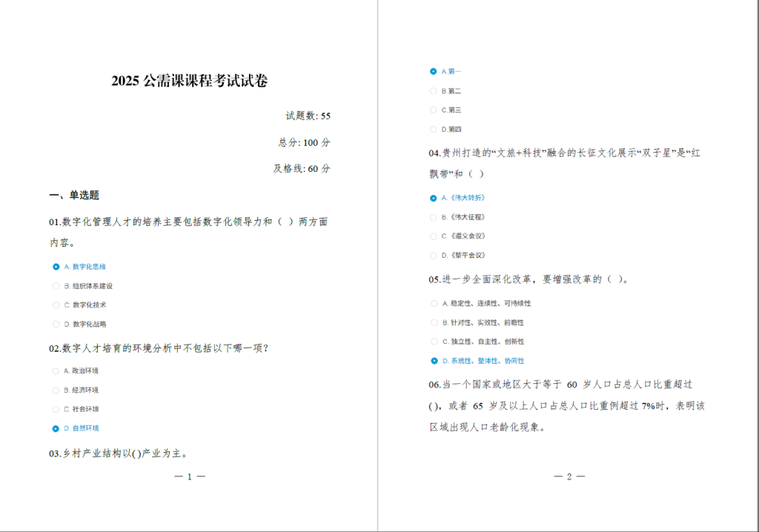The height and width of the screenshot is (532, 759).
Task: Choose option B 第二 radio button
Action: (433, 91)
